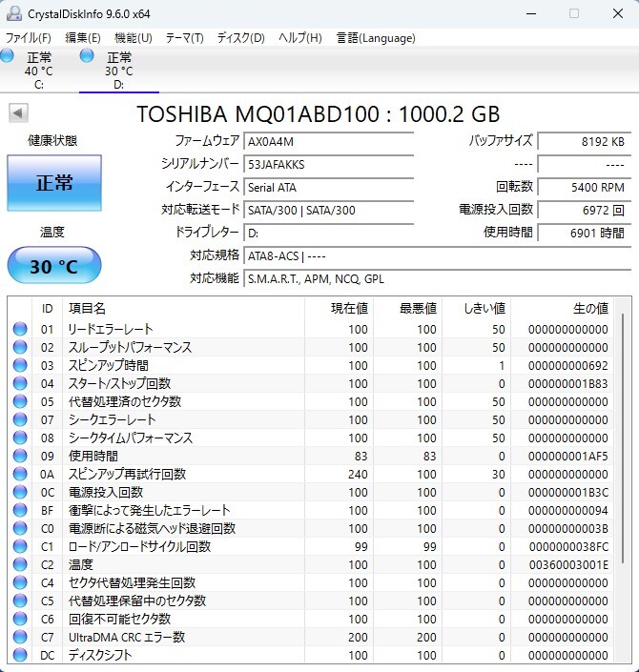The height and width of the screenshot is (672, 639).
Task: Click the CrystalDiskInfo app icon in title bar
Action: coord(13,13)
